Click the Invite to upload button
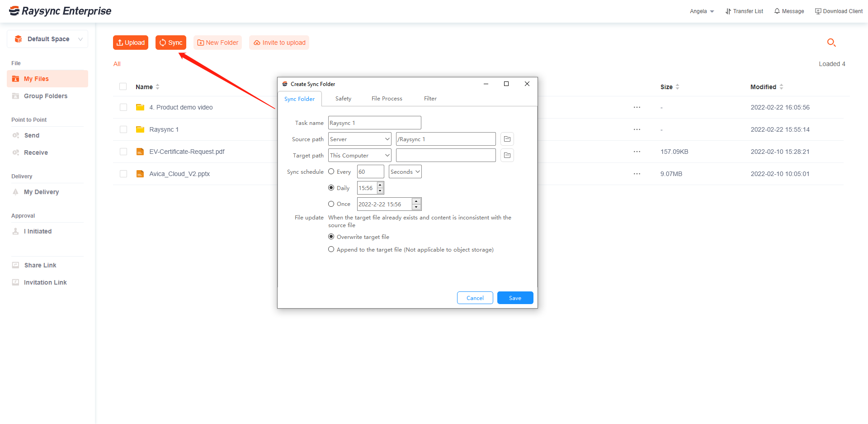Viewport: 868px width, 424px height. (279, 42)
